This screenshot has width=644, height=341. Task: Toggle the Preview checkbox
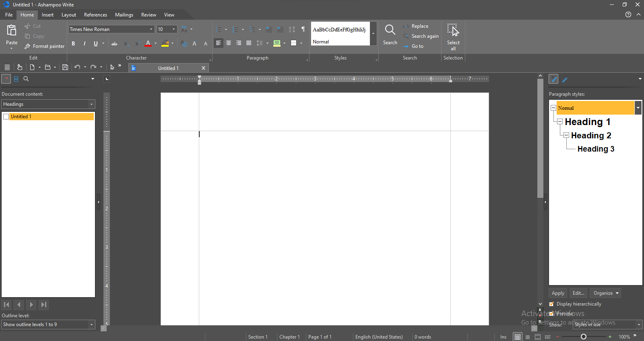(x=551, y=314)
